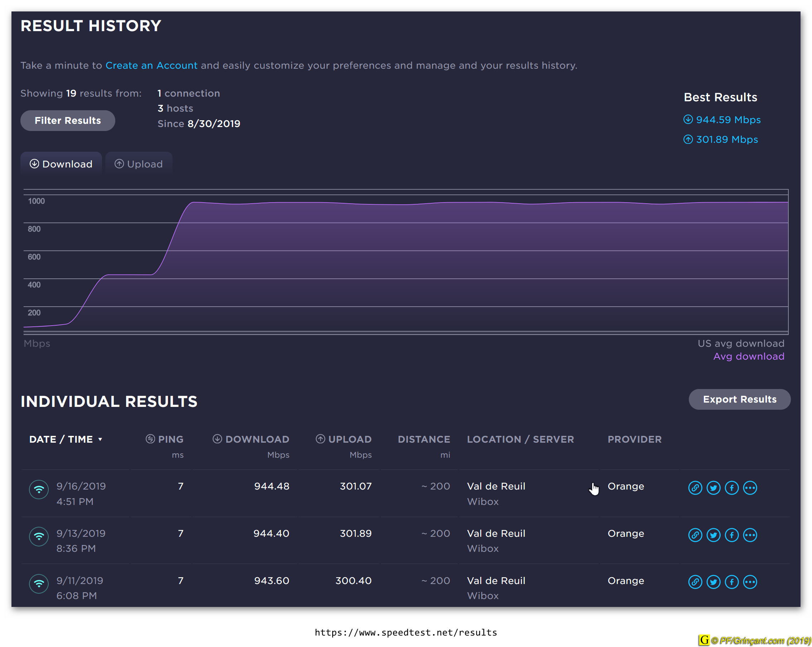Screen dimensions: 812x647
Task: Sort results by Ping column
Action: pyautogui.click(x=170, y=439)
